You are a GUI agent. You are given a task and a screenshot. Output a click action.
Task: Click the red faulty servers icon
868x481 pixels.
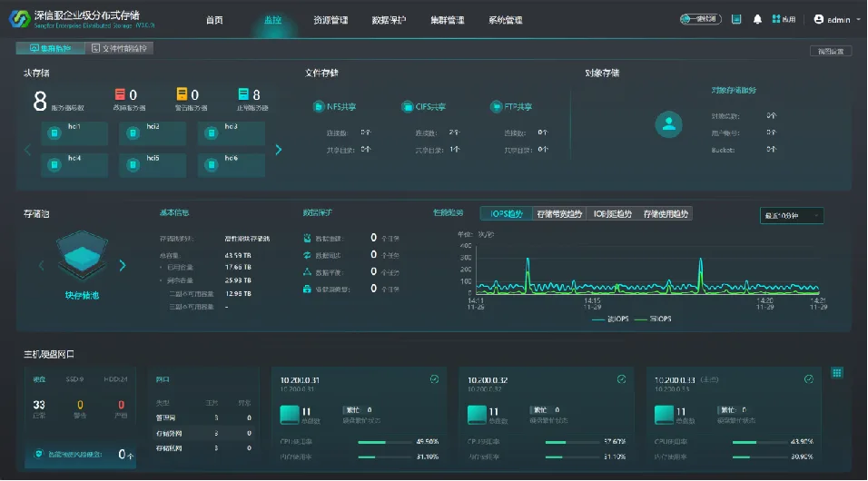pyautogui.click(x=120, y=94)
